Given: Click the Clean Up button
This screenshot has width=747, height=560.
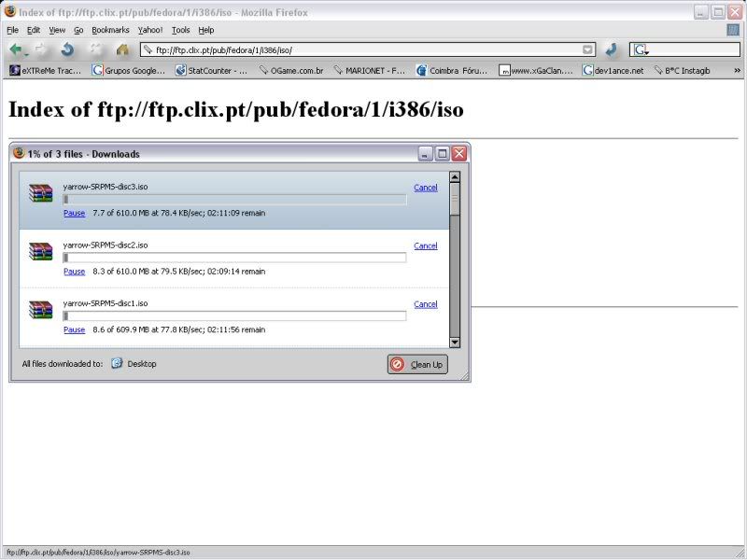Looking at the screenshot, I should tap(417, 364).
